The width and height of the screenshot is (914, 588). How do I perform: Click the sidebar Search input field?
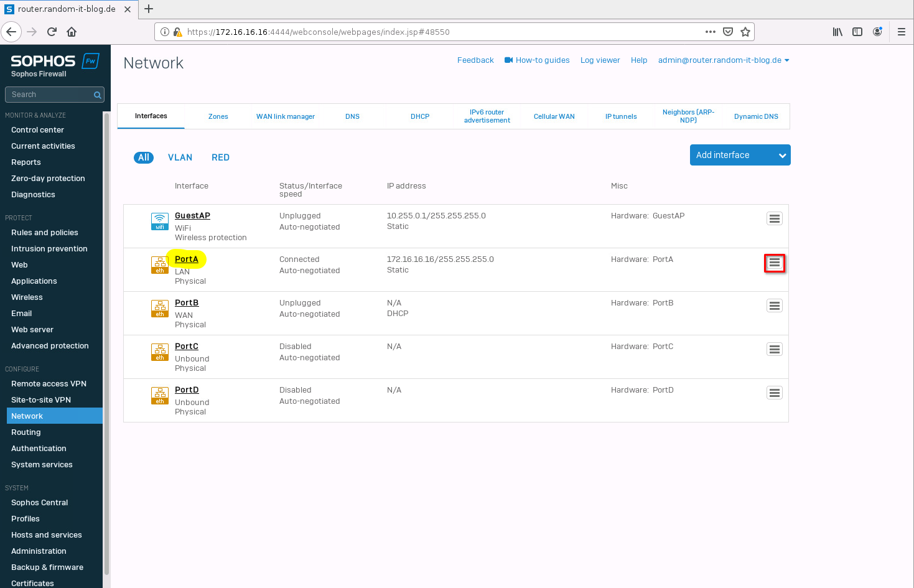(x=49, y=95)
